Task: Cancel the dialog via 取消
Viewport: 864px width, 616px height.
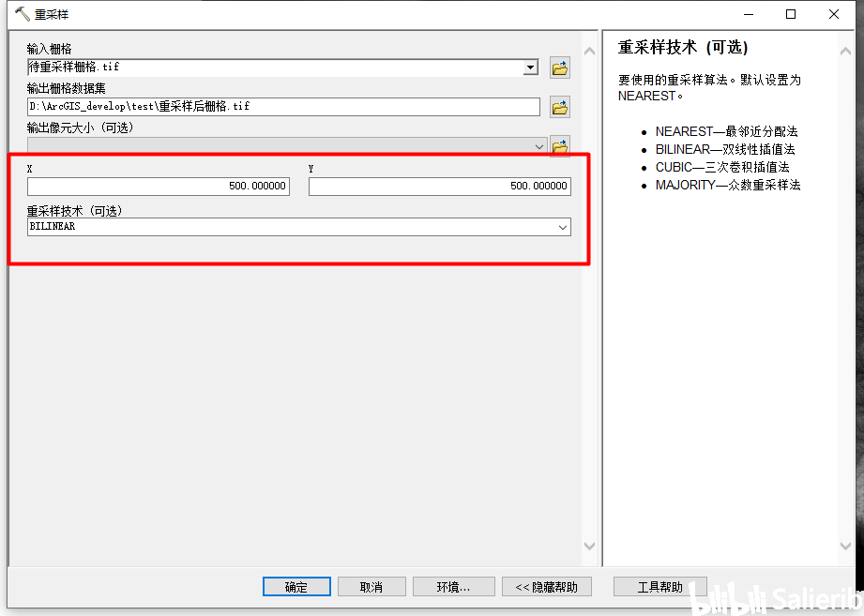Action: [371, 587]
